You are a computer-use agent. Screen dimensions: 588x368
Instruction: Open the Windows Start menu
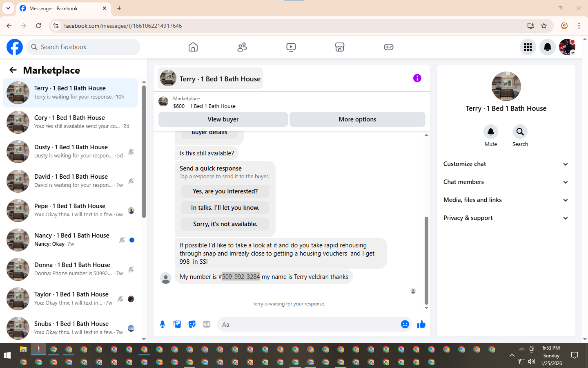pos(7,355)
